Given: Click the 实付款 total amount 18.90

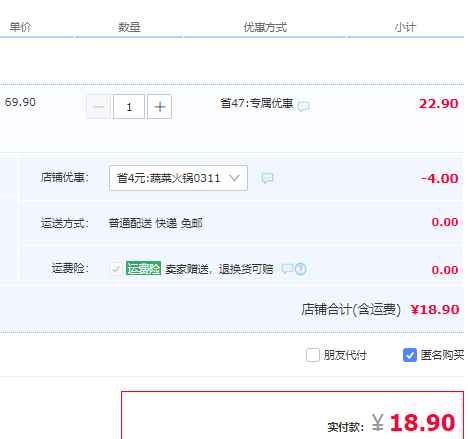Looking at the screenshot, I should point(422,423).
